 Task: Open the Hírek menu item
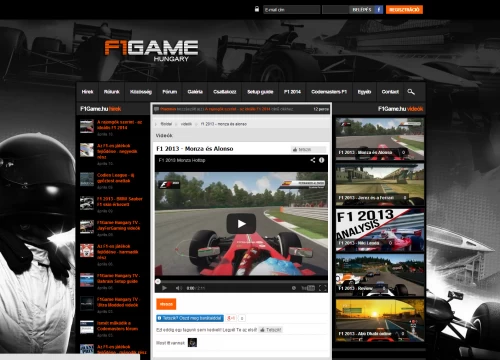[x=87, y=92]
